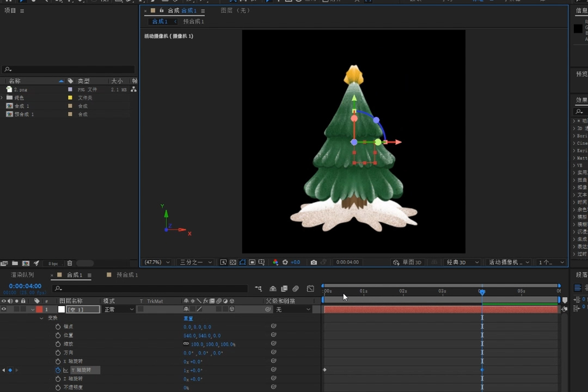This screenshot has height=392, width=588.
Task: Open graph editor in timeline
Action: click(310, 289)
